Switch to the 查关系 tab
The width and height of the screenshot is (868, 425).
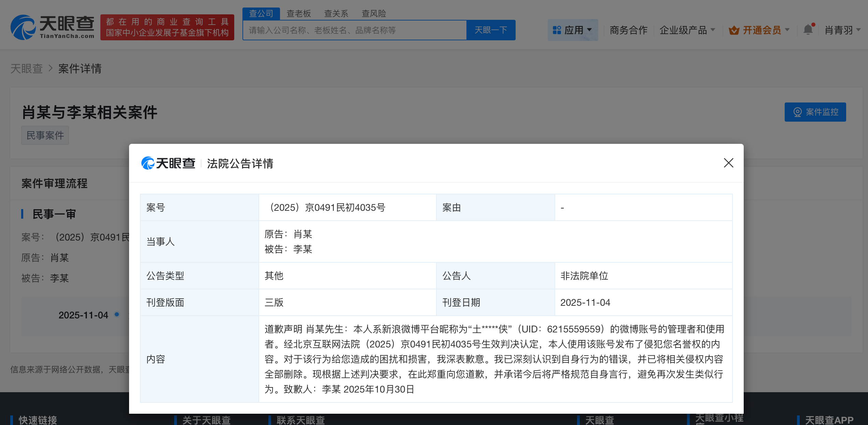(336, 13)
